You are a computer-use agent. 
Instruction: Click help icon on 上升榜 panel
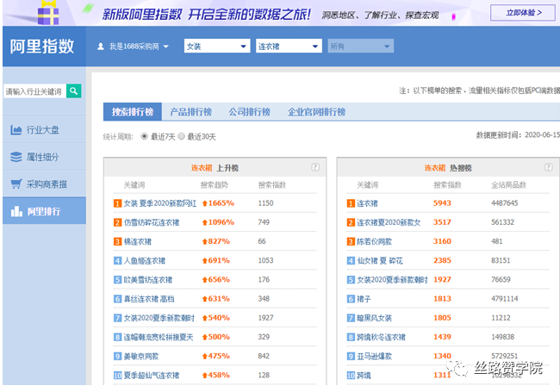click(315, 167)
